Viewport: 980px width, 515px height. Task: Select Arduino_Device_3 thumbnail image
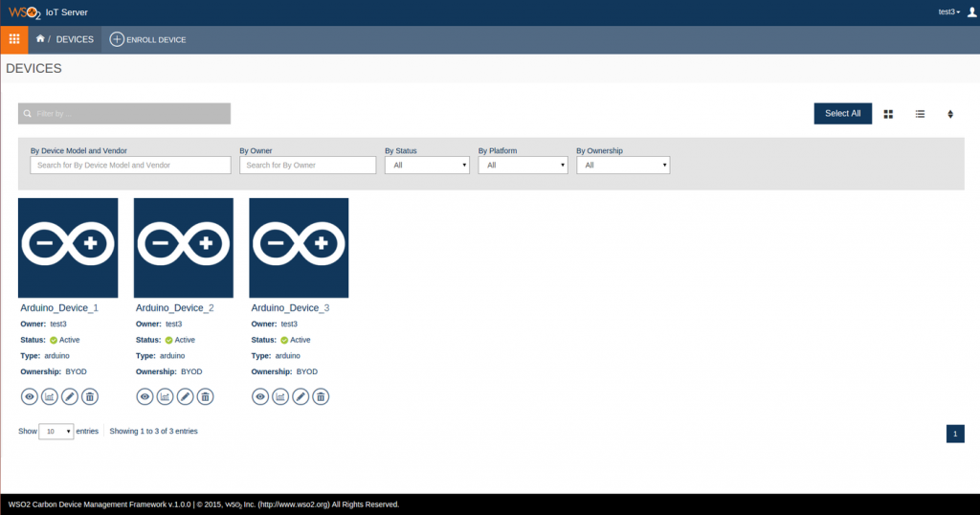click(299, 248)
